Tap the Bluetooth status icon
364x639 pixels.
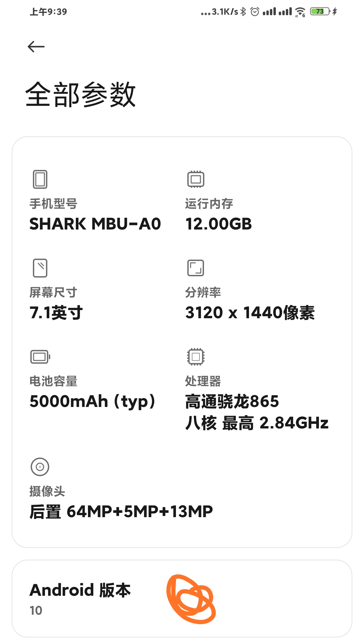coord(243,11)
